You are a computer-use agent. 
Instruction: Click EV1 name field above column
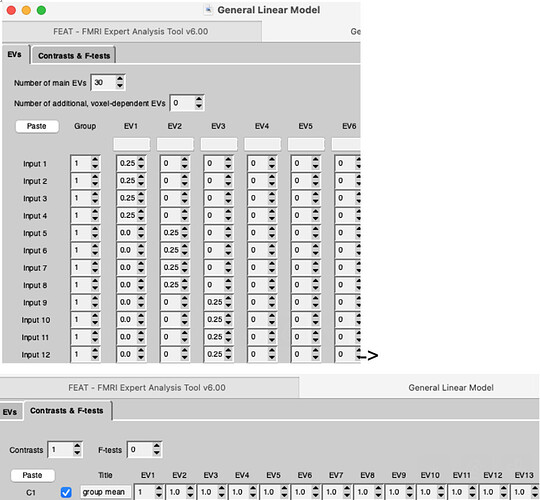[132, 144]
